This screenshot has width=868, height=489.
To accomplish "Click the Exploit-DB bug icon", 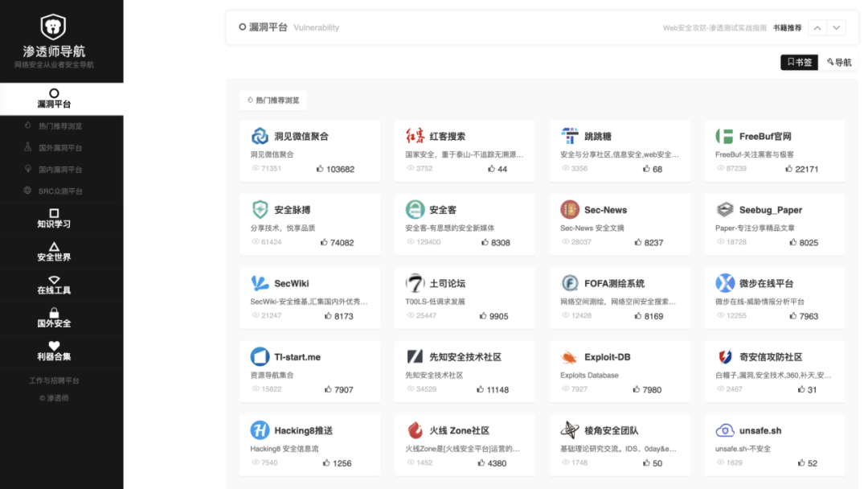I will [x=570, y=356].
